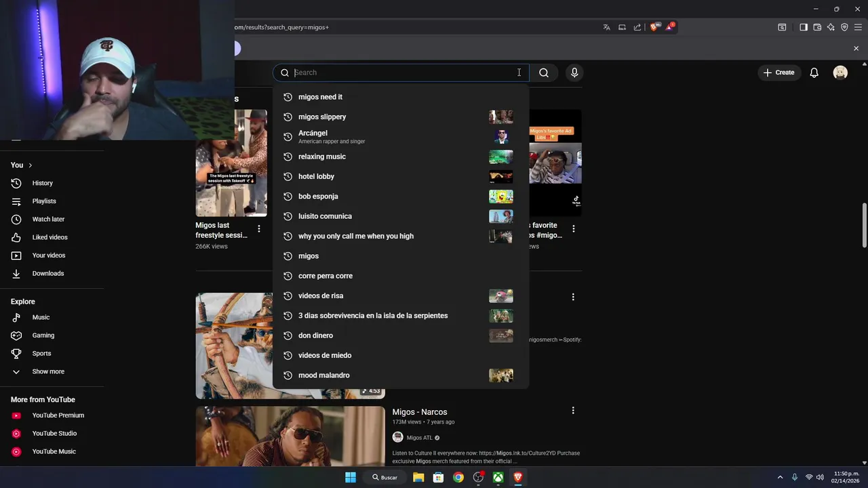Click the search magnifier button

pyautogui.click(x=544, y=73)
